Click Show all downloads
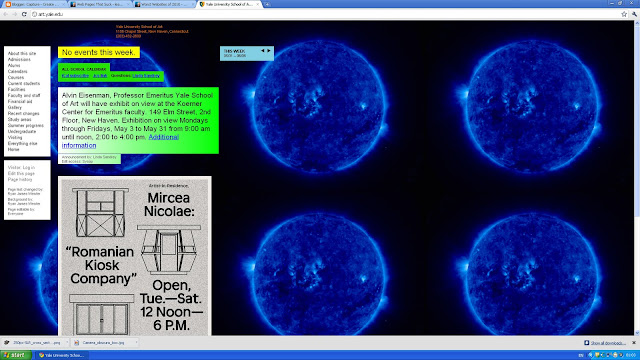The width and height of the screenshot is (640, 360). [x=605, y=343]
